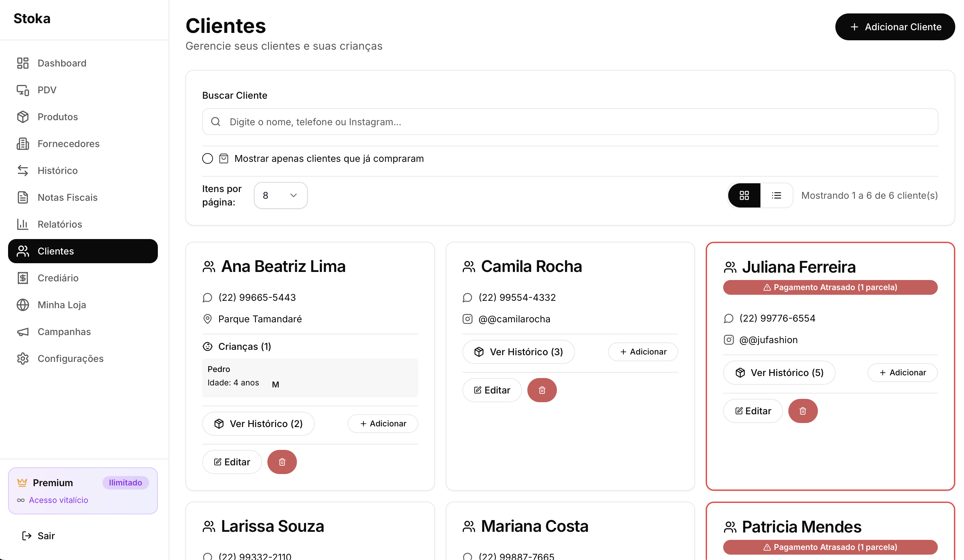The image size is (964, 560).
Task: View Camila Rocha's history (3)
Action: coord(518,352)
